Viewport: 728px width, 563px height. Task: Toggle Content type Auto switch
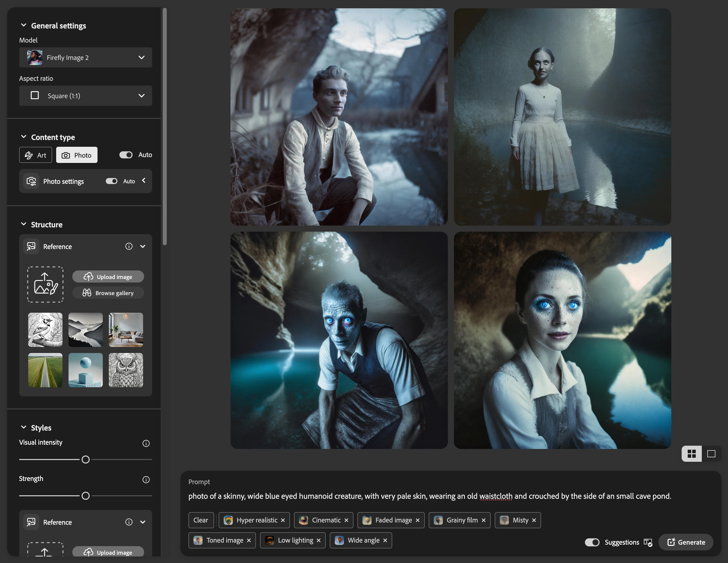coord(126,155)
